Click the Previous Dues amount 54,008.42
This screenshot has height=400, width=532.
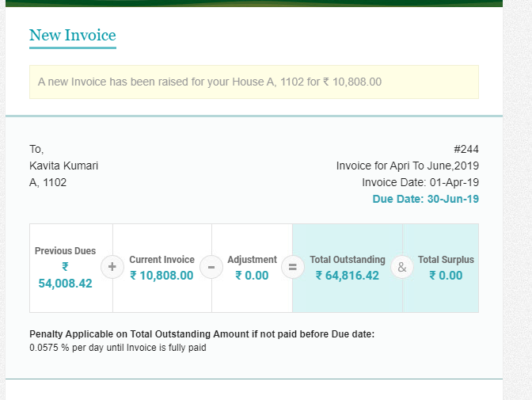65,284
